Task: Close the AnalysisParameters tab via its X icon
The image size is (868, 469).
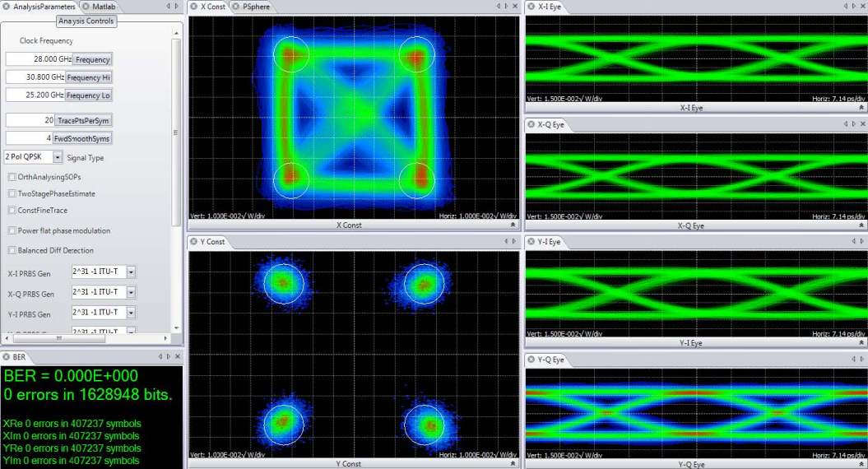Action: click(7, 7)
